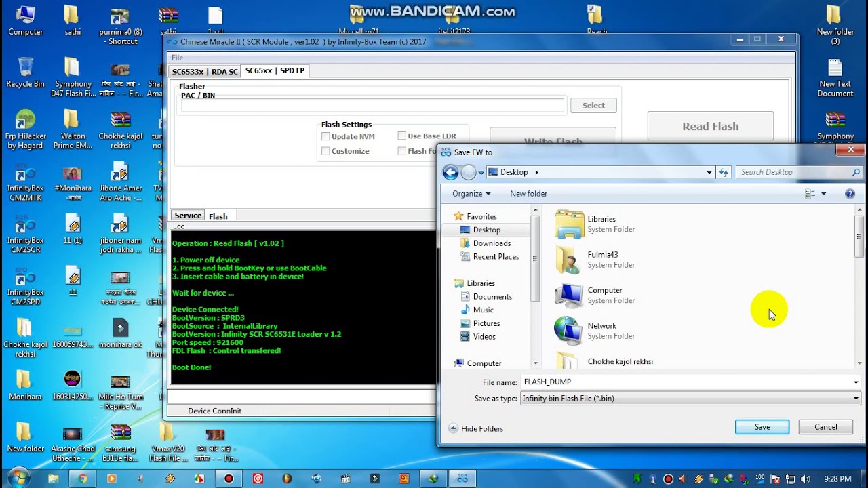Open the File menu in Chinese Miracle
The width and height of the screenshot is (868, 488).
click(x=177, y=58)
